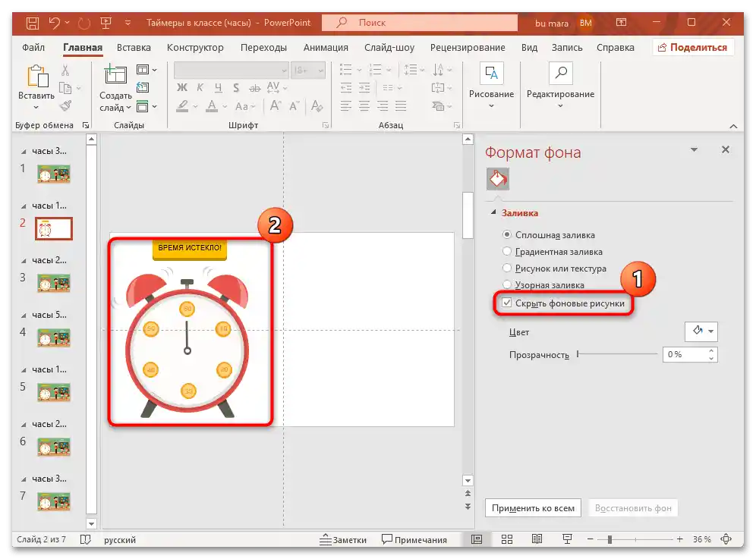Open Reading View from the status bar
The width and height of the screenshot is (756, 559).
coord(537,539)
